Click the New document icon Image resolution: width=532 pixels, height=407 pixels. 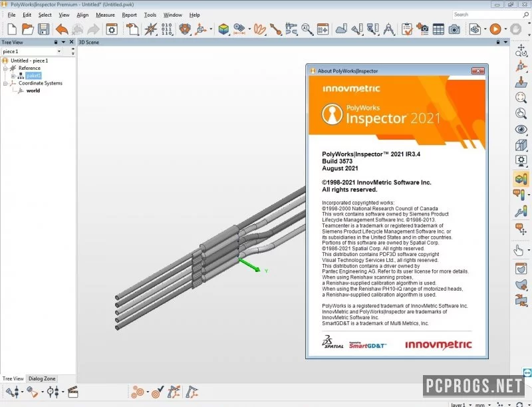click(x=12, y=29)
